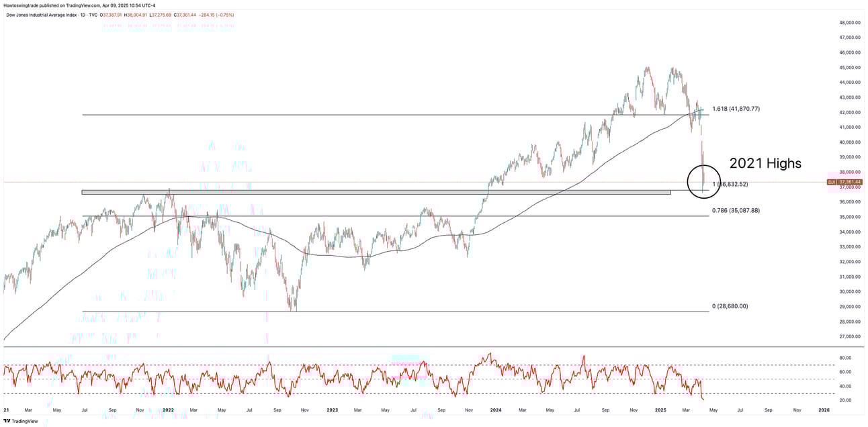Click the 34,000.00 price axis label

click(850, 232)
